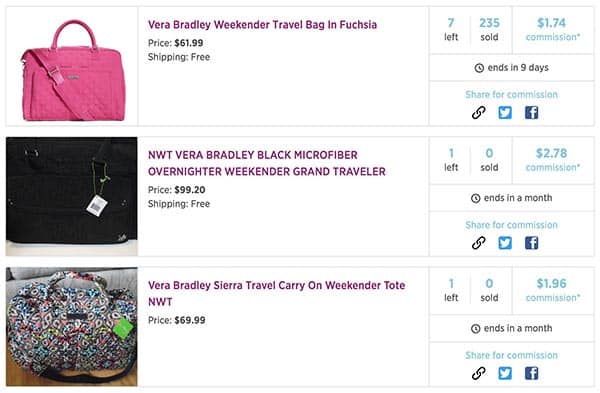Copy share link for Sierra Travel Tote
This screenshot has height=393, width=600.
pos(478,373)
